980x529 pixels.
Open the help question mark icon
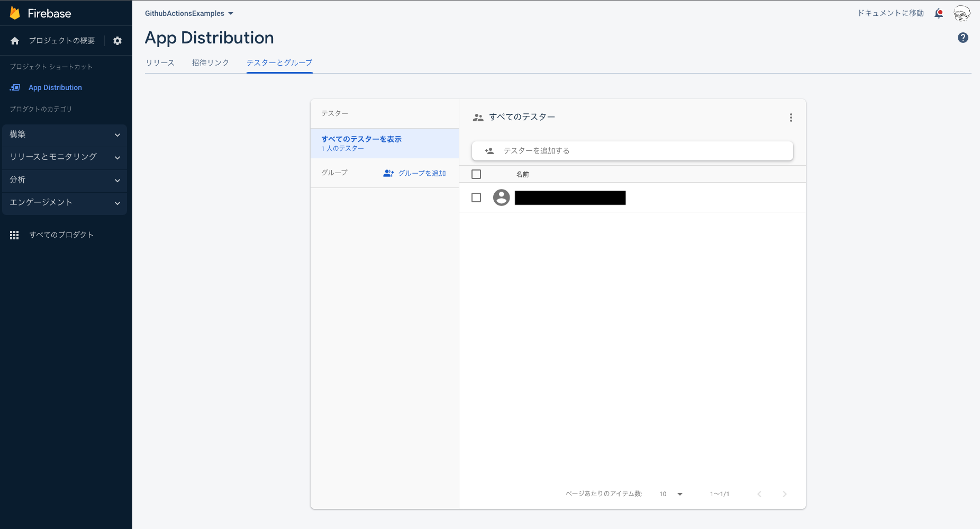click(x=964, y=38)
